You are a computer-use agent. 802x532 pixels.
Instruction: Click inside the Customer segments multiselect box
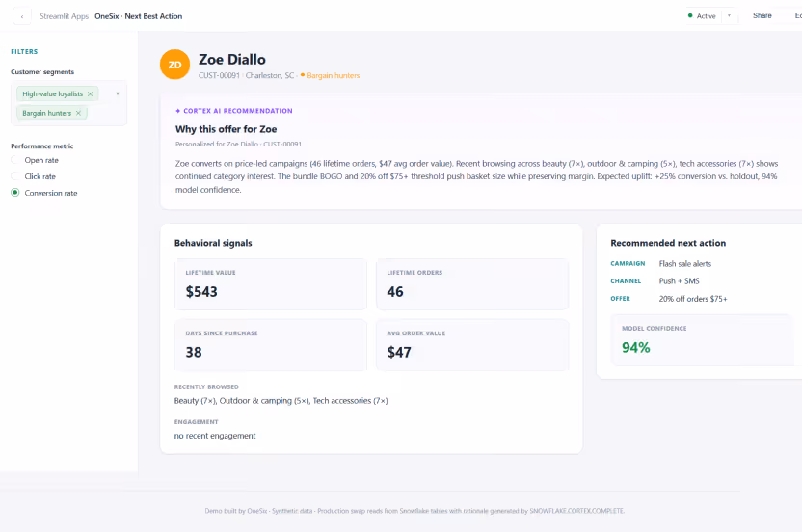(x=69, y=103)
